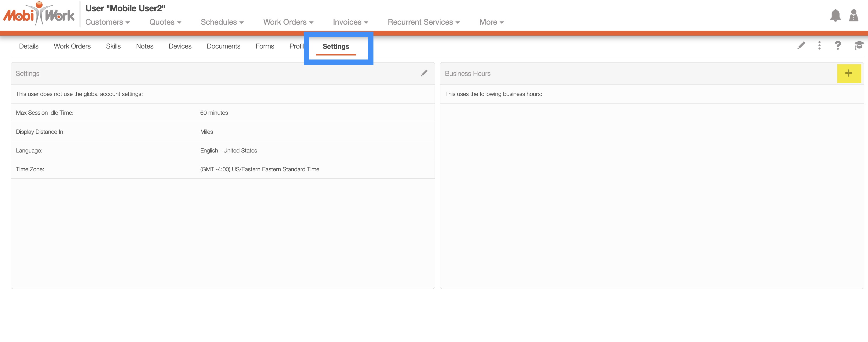Open the three-dot more actions menu
868x342 pixels.
[x=820, y=46]
